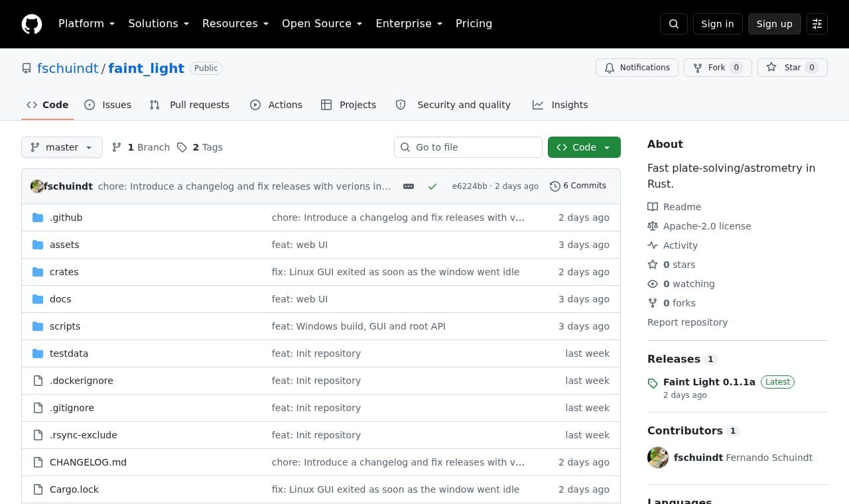
Task: Click the docs folder icon
Action: click(x=38, y=299)
